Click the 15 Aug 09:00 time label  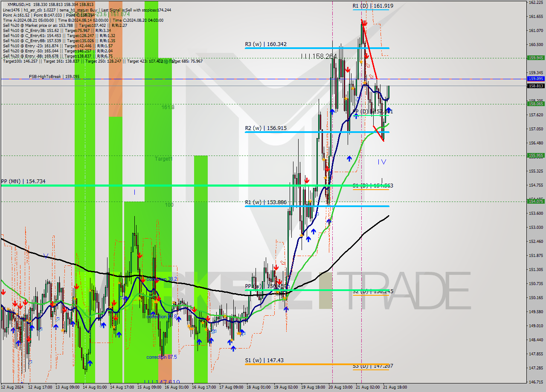(149, 387)
